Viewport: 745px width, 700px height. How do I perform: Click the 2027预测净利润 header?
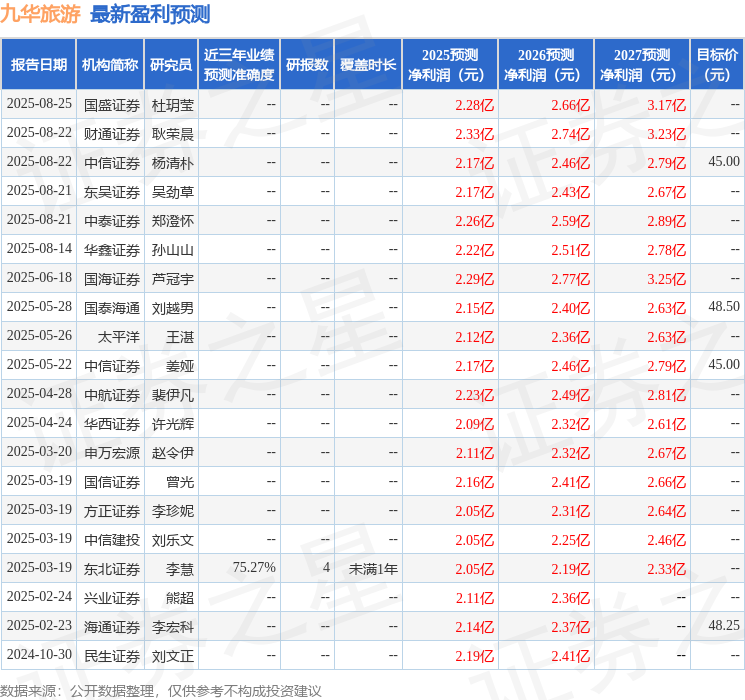[x=642, y=65]
